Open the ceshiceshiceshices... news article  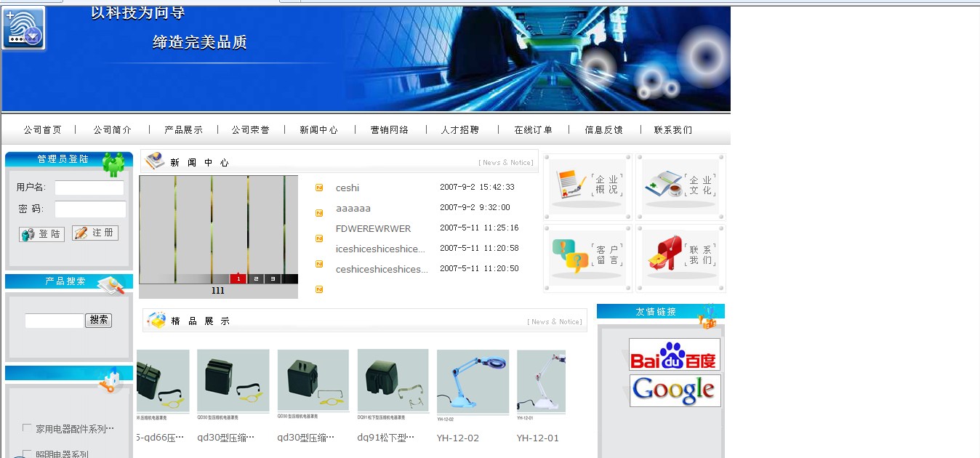382,269
